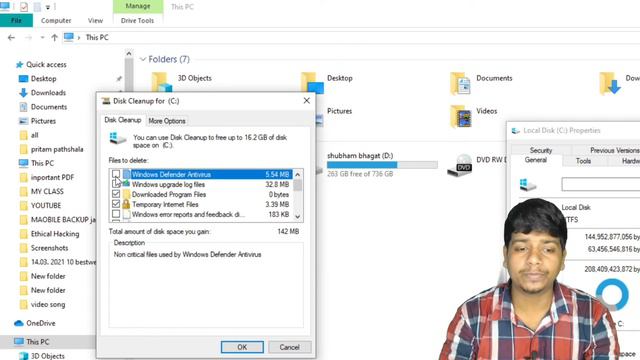
Task: Click This PC in the address bar
Action: click(97, 38)
